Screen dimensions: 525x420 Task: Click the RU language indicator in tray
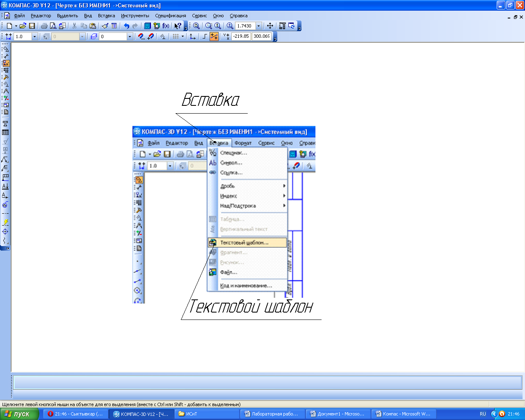click(483, 414)
